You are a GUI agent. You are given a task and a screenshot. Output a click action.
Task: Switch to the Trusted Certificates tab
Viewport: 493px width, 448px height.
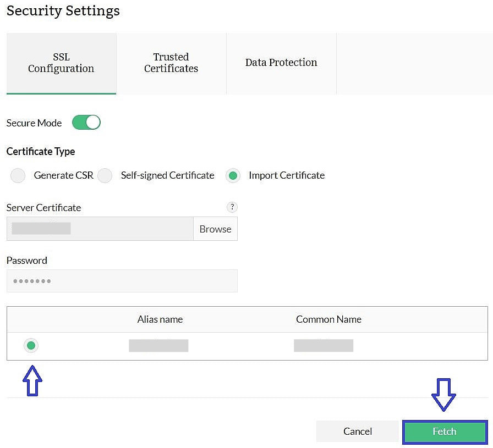pos(171,63)
